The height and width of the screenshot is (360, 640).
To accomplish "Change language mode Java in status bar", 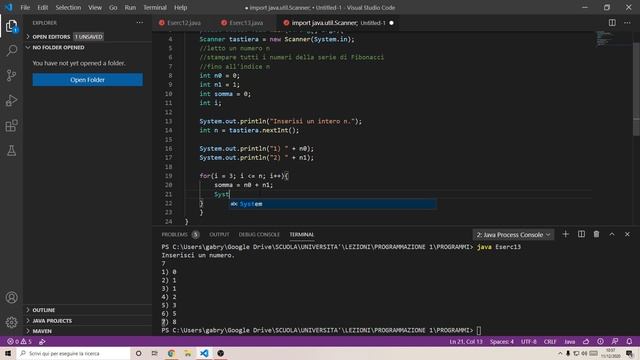I will click(x=569, y=342).
